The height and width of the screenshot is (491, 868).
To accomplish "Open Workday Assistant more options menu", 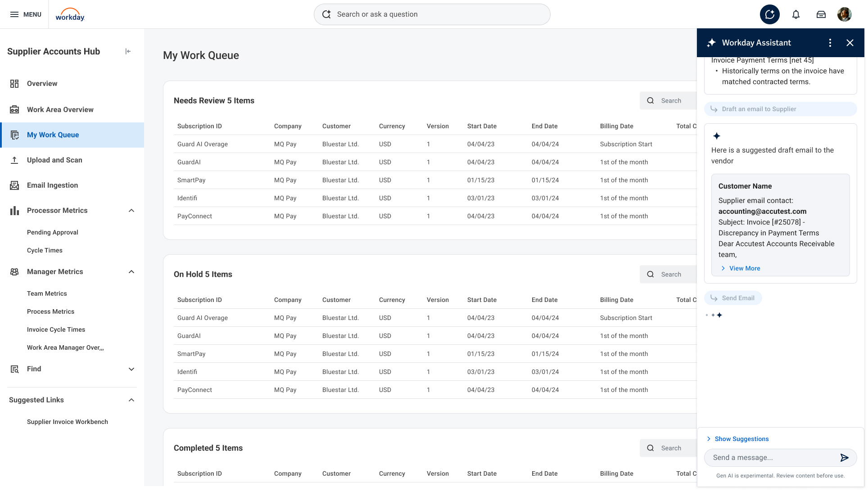I will 830,43.
